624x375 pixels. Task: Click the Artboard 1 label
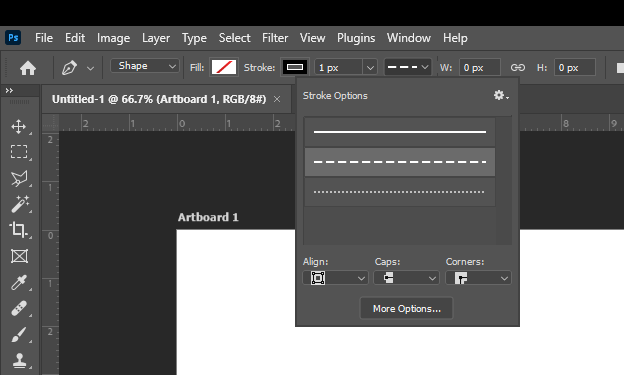click(x=208, y=217)
